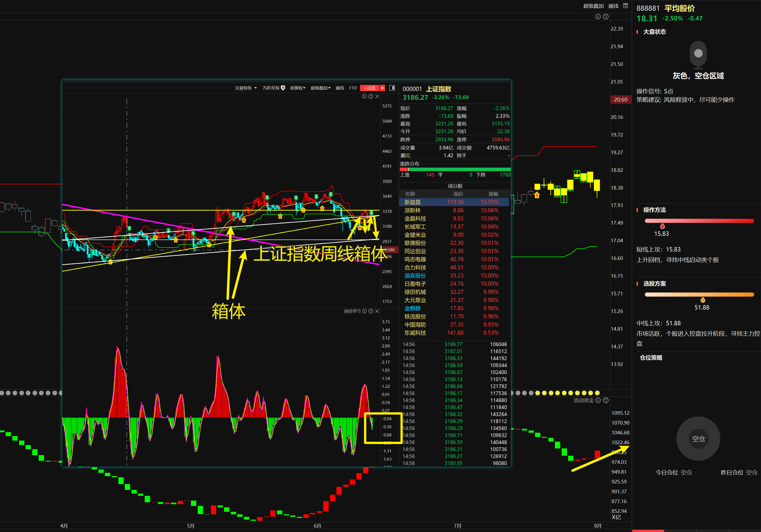Select 东威科技 stock row
The width and height of the screenshot is (761, 532).
tap(454, 333)
